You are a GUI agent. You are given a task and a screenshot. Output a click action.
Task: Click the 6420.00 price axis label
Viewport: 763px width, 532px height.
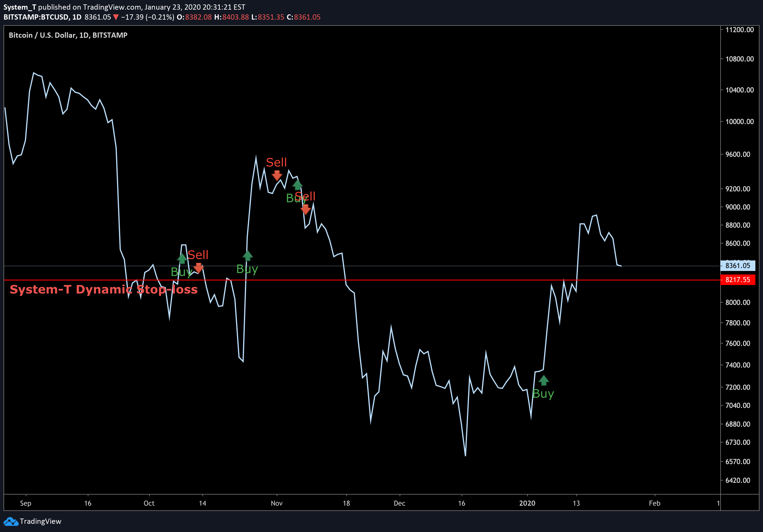coord(738,480)
